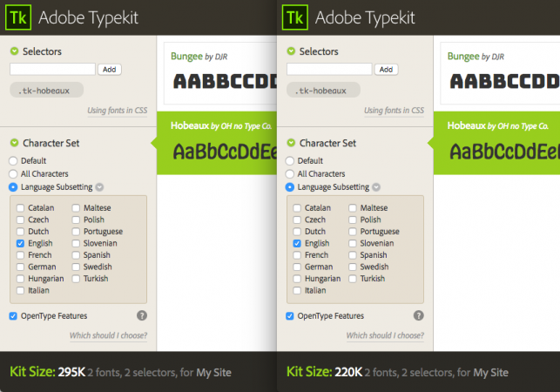Click Add selector button in left panel

click(x=110, y=70)
